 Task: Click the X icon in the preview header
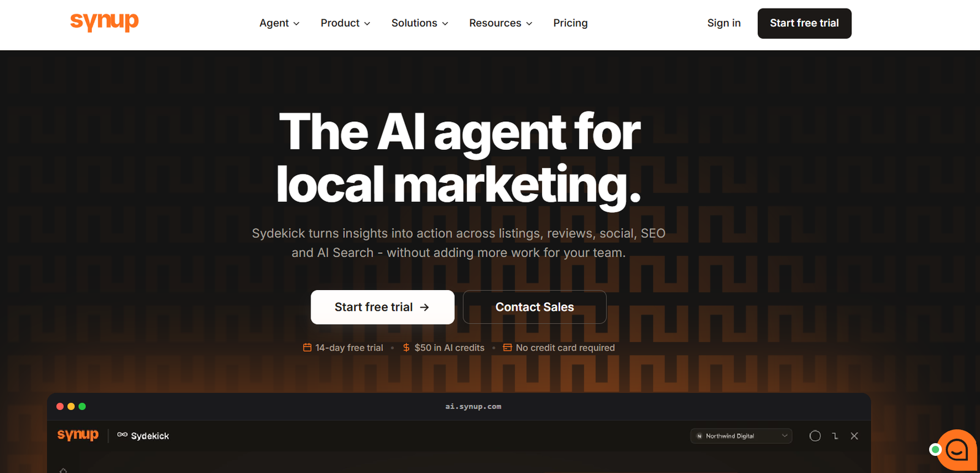(x=854, y=436)
